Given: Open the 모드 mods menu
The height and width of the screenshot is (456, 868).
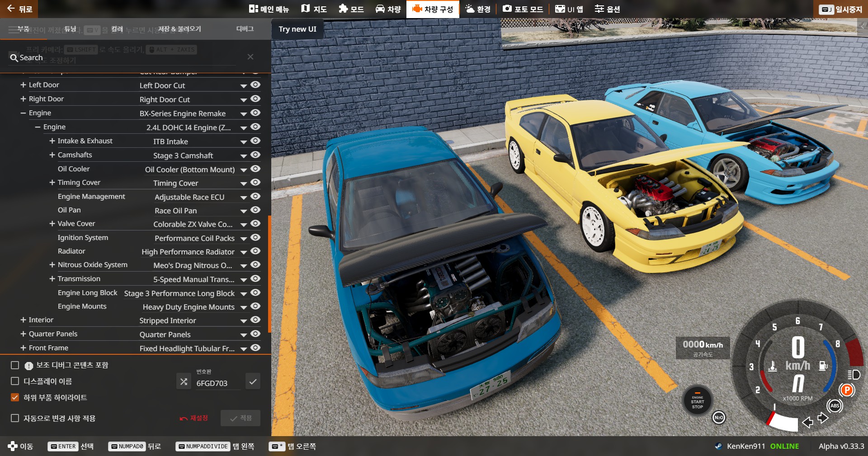Looking at the screenshot, I should tap(351, 9).
